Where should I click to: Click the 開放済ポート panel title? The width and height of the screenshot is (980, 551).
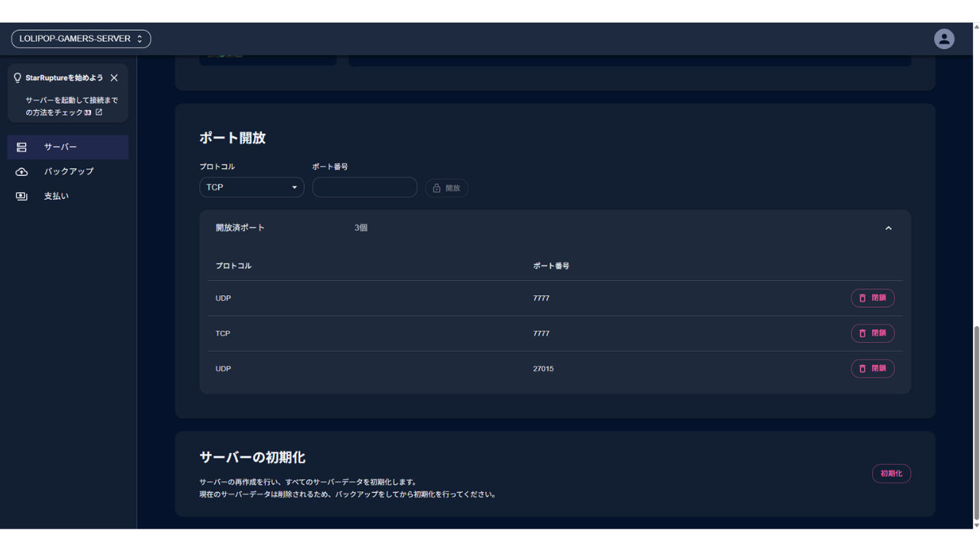tap(240, 228)
